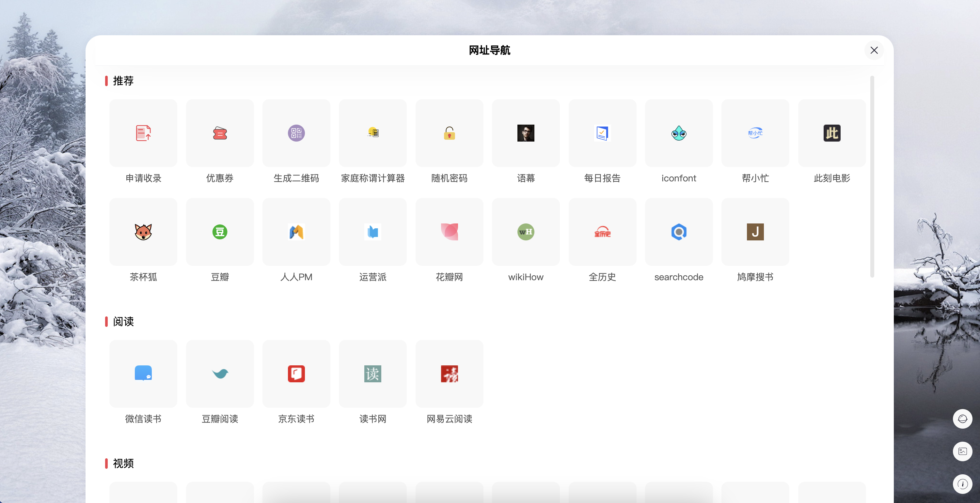The height and width of the screenshot is (503, 980).
Task: Open the 网易云阅读 NetEase Reading icon
Action: tap(449, 373)
